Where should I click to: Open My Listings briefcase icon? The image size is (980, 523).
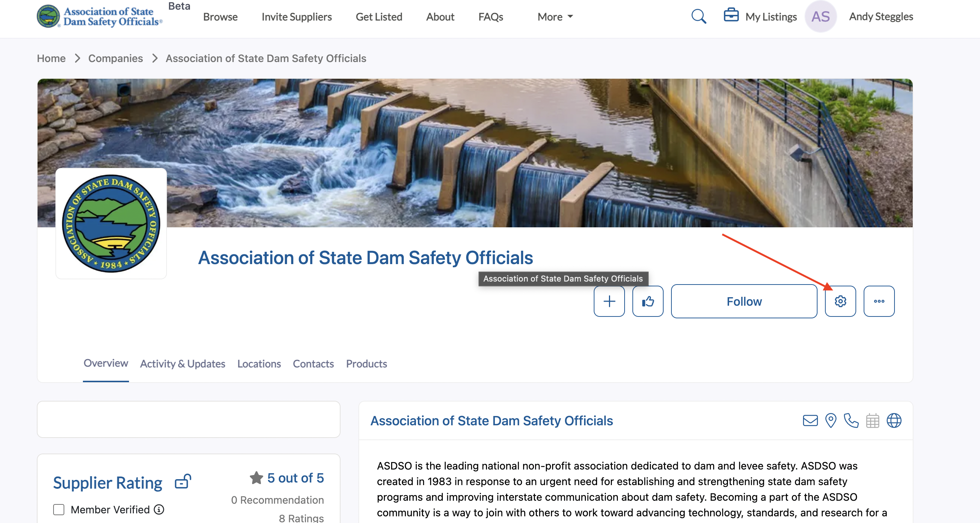(731, 16)
